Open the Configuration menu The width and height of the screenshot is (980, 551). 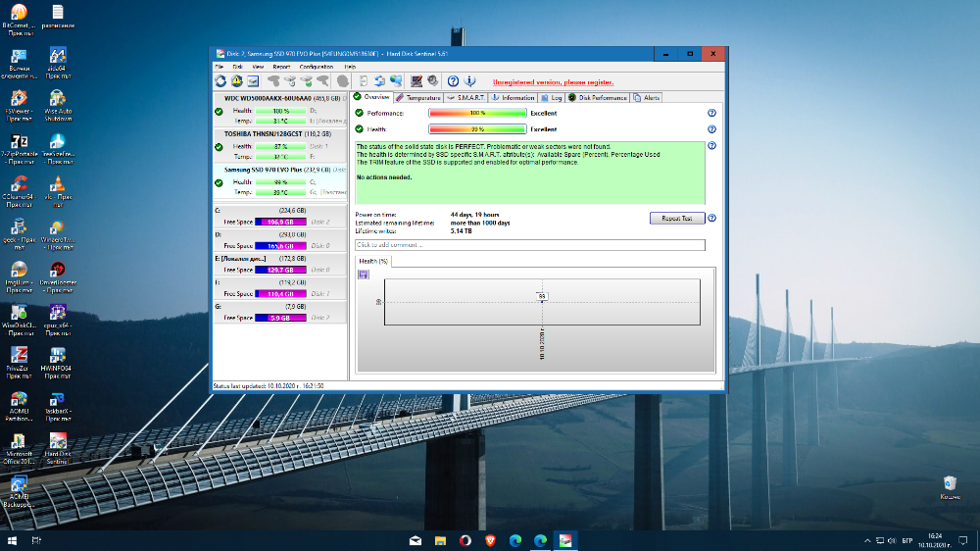[x=317, y=67]
